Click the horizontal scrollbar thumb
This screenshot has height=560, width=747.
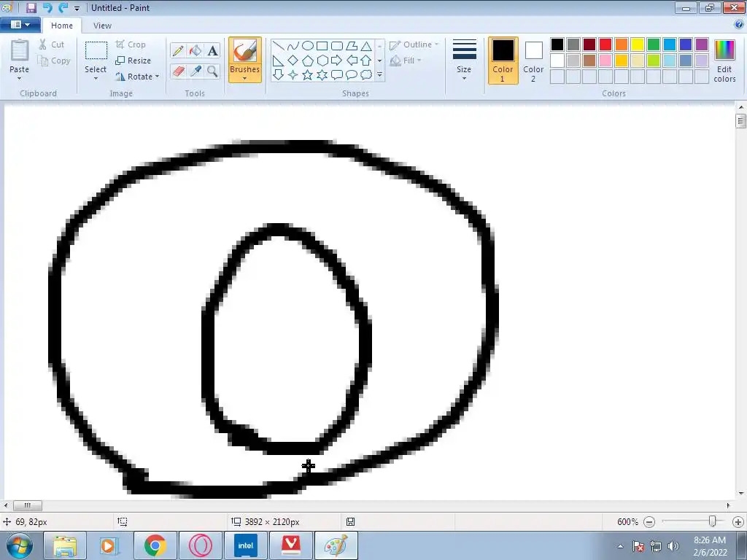27,505
